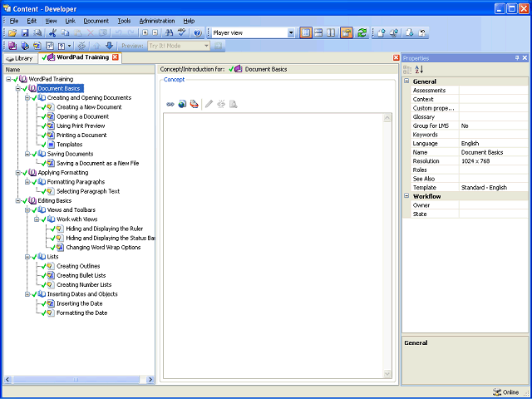The height and width of the screenshot is (399, 532).
Task: Collapse the Applying Formatting node
Action: point(18,173)
